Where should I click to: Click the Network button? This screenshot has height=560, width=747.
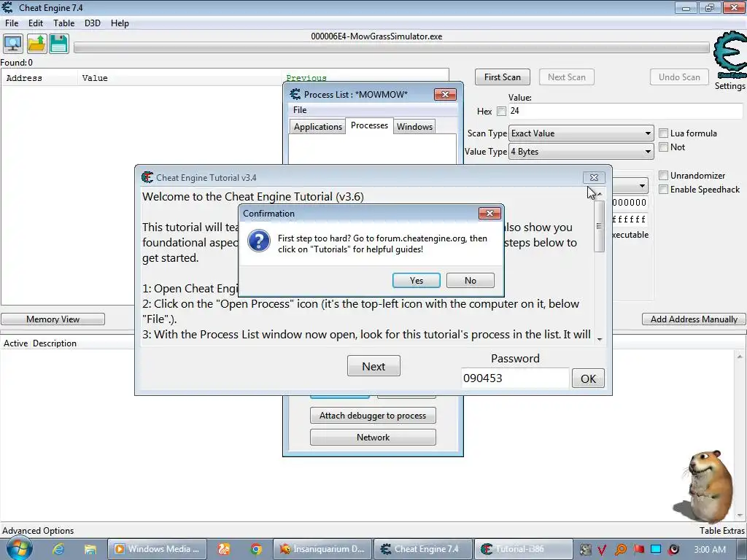click(373, 437)
